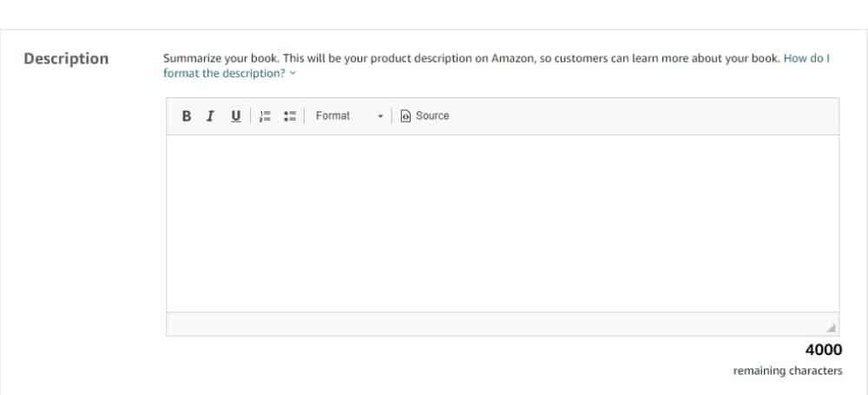Click the empty toolbar area right of Source
The width and height of the screenshot is (868, 395).
(645, 116)
